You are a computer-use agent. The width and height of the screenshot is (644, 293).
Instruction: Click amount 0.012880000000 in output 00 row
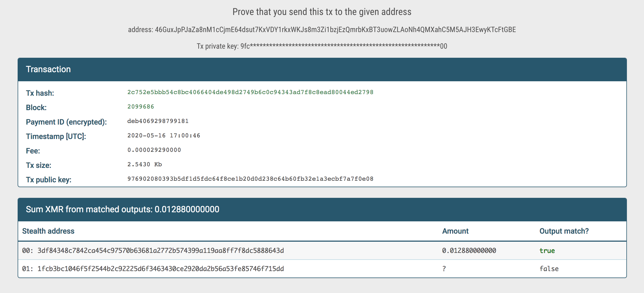tap(469, 251)
